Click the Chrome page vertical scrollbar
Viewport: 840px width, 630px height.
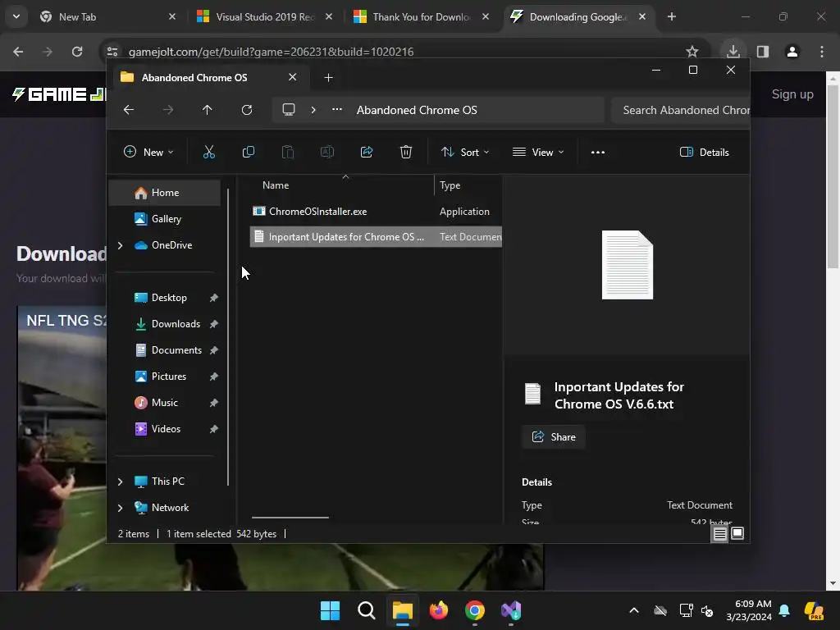(x=833, y=177)
